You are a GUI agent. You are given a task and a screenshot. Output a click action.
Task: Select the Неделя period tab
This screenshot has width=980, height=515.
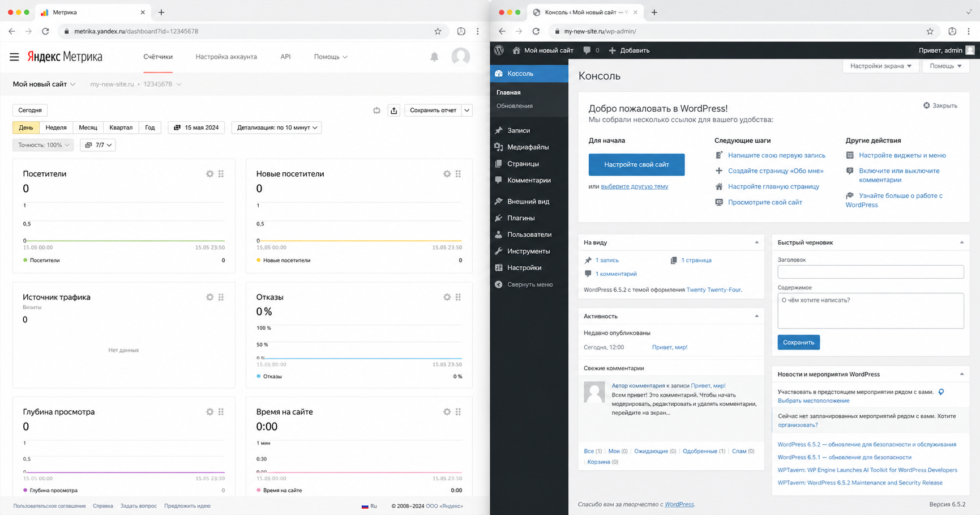pyautogui.click(x=56, y=127)
